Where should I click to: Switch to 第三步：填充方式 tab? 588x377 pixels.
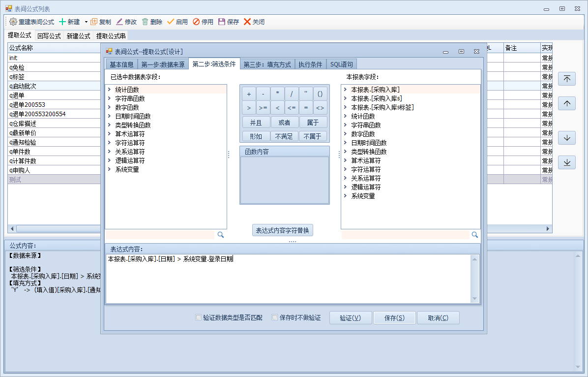pyautogui.click(x=267, y=64)
